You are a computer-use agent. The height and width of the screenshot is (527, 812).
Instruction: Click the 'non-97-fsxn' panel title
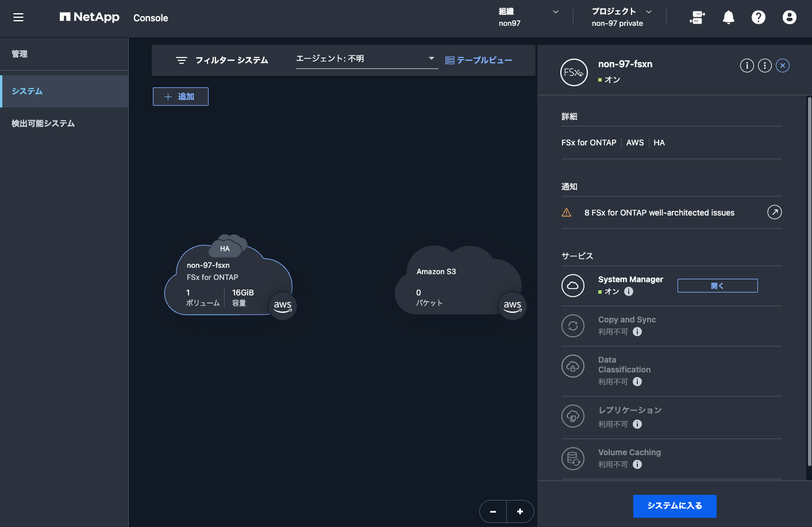click(625, 64)
